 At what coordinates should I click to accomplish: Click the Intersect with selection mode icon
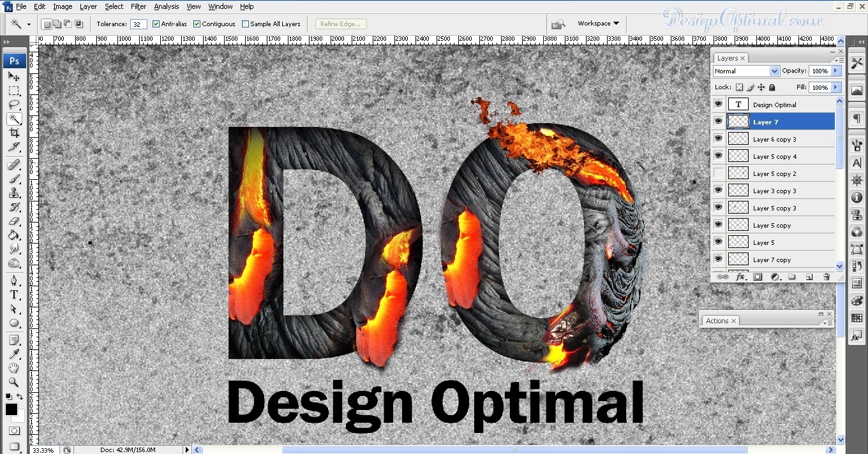point(79,24)
